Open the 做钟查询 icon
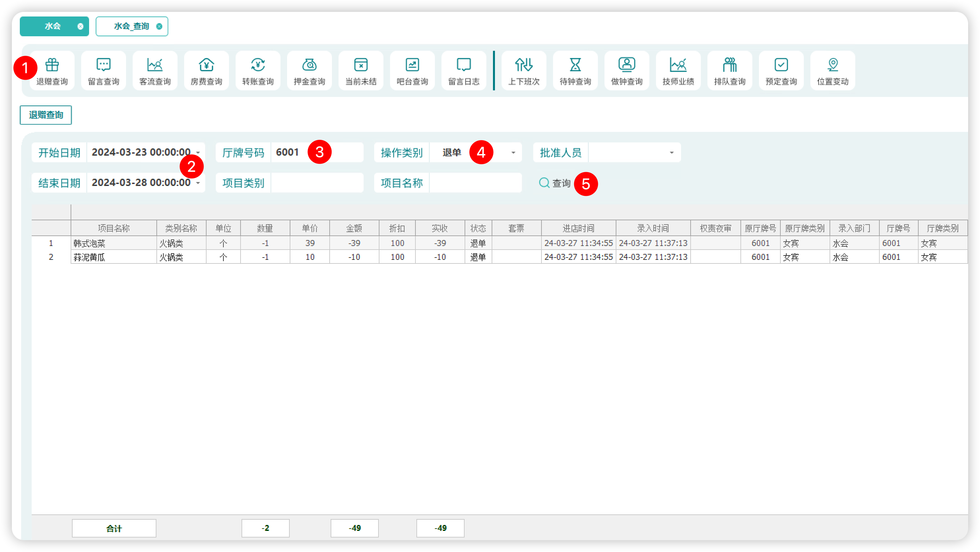The width and height of the screenshot is (980, 552). 627,71
